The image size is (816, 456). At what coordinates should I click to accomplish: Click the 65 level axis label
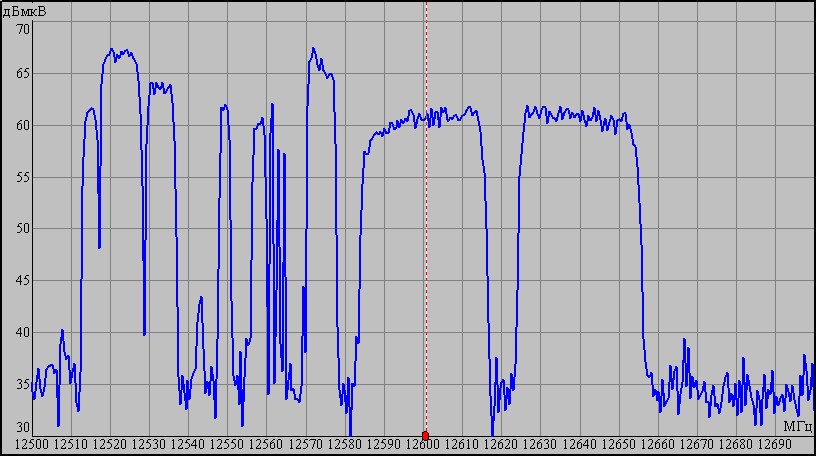point(23,74)
